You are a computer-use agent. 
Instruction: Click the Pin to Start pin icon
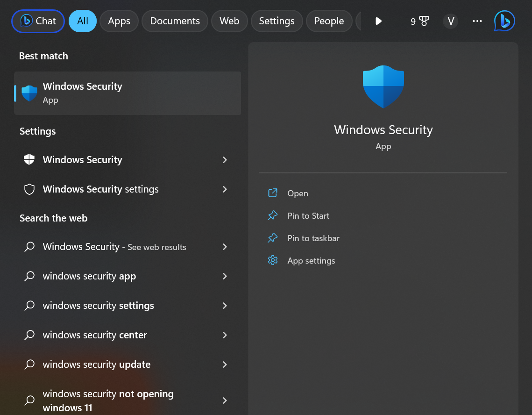point(273,216)
